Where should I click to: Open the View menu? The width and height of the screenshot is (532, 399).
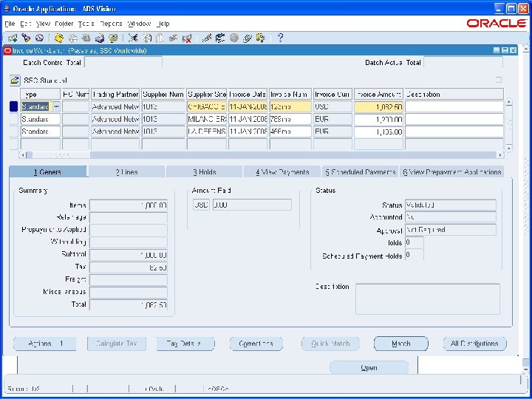click(x=43, y=24)
